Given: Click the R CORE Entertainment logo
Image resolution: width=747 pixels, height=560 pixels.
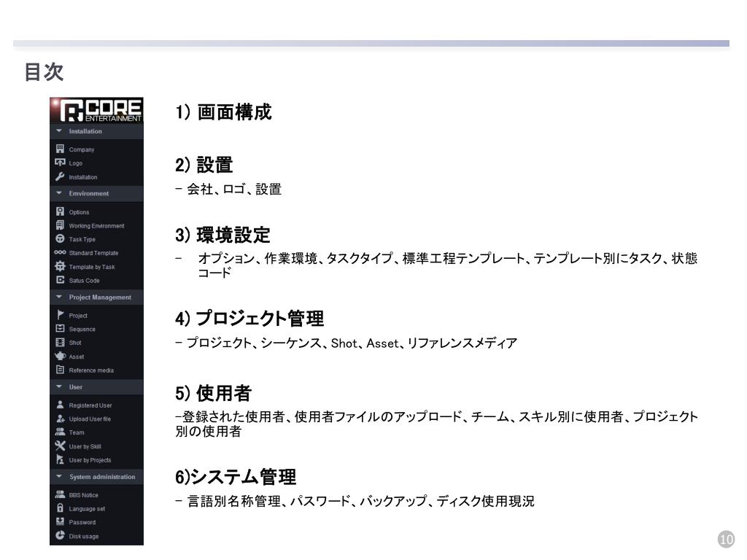Looking at the screenshot, I should pyautogui.click(x=96, y=110).
